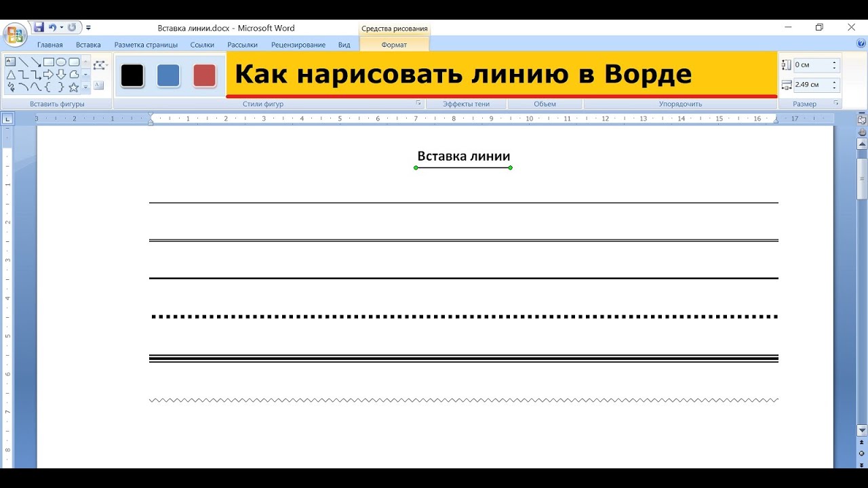868x488 pixels.
Task: Click the heading text Вставка линии
Action: (463, 156)
